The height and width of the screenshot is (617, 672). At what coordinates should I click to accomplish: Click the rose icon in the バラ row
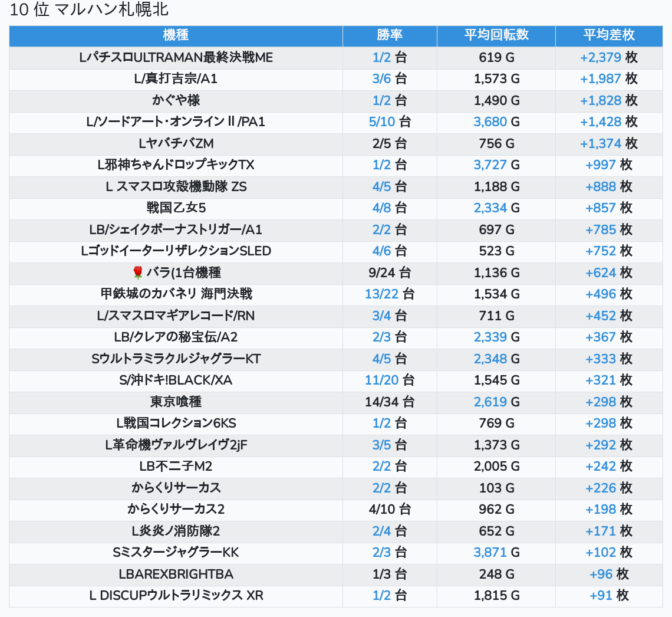(137, 273)
